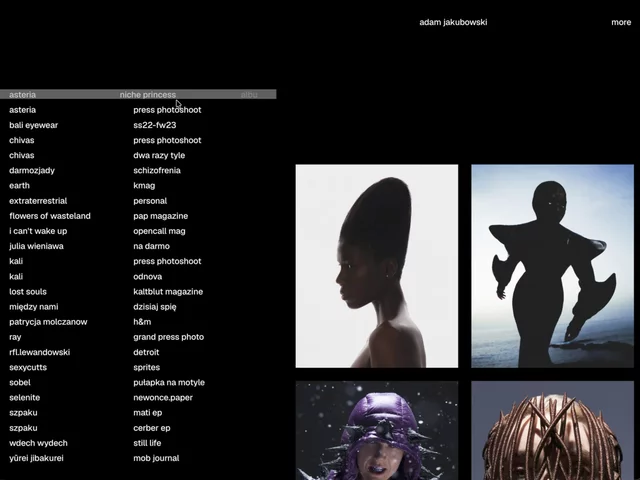
Task: Open the profile portrait with tall hair thumbnail
Action: [377, 266]
